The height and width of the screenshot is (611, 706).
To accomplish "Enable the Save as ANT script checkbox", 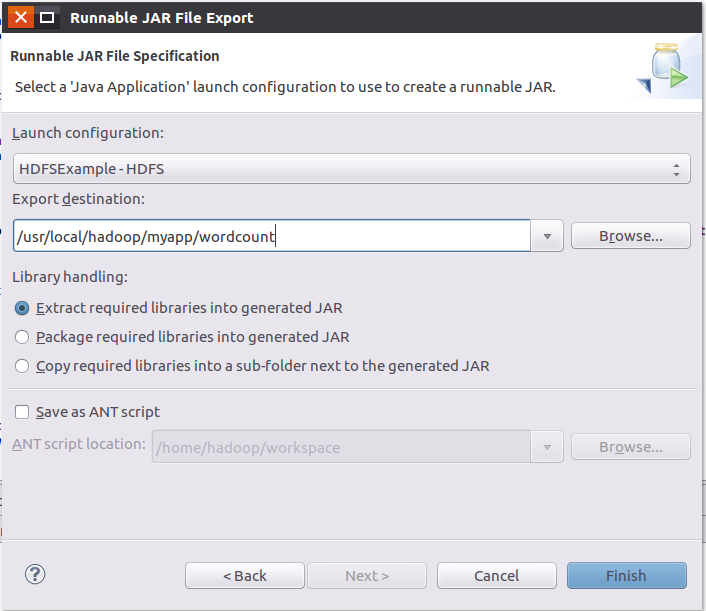I will (x=22, y=412).
